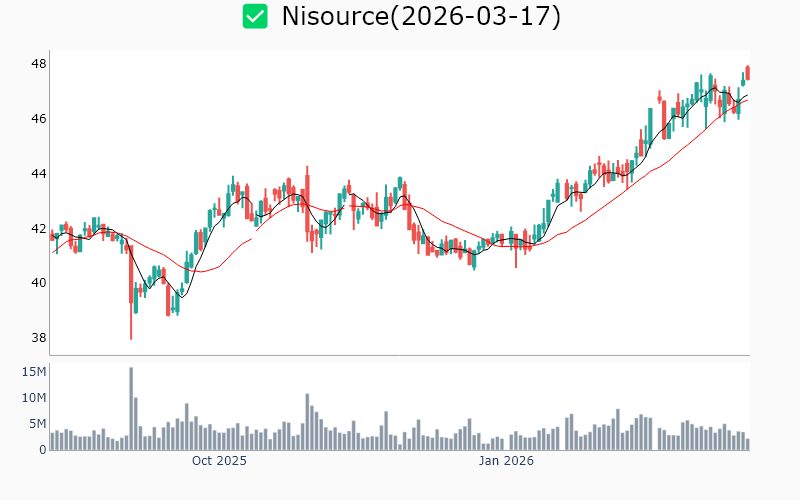Click the last red candlestick near 48

748,72
